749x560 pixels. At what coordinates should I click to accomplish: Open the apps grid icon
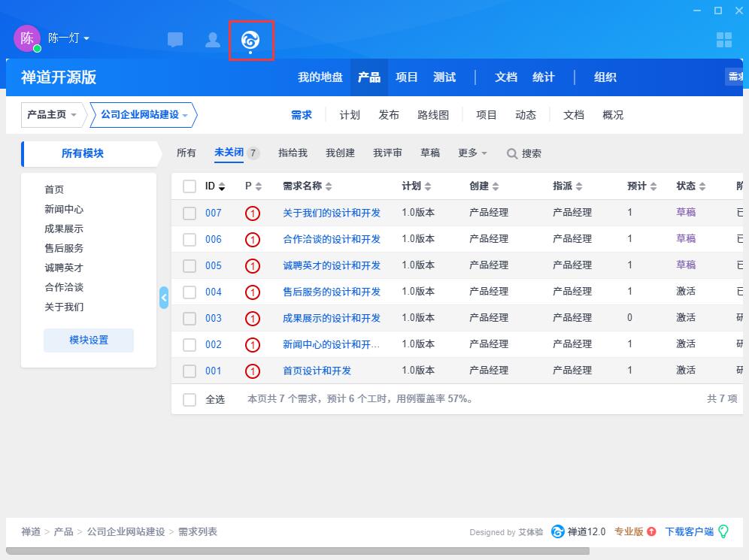point(723,40)
